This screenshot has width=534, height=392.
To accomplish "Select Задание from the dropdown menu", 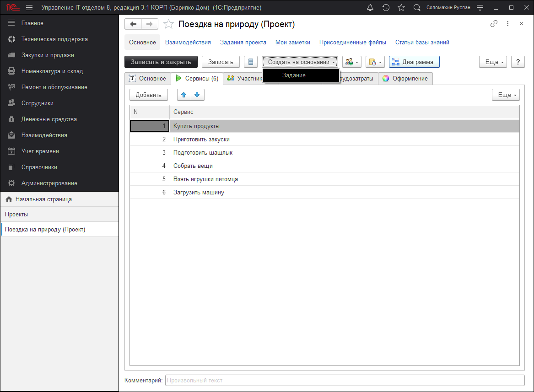I will [294, 75].
